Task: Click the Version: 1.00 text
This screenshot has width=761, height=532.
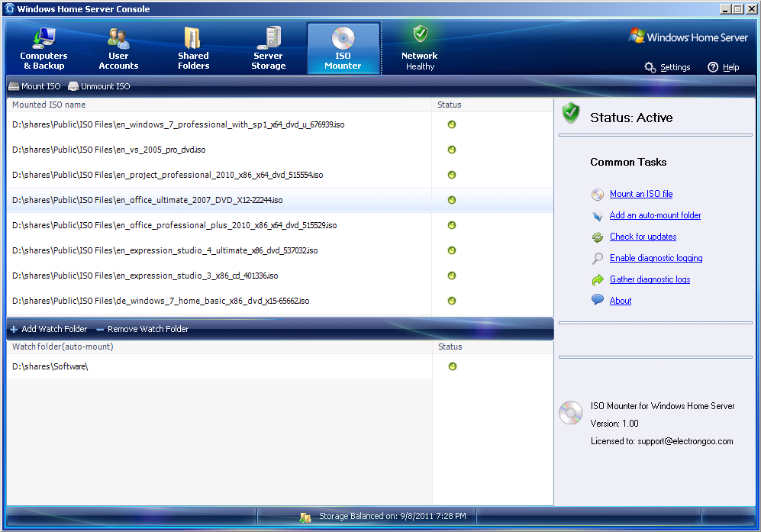Action: click(x=614, y=424)
